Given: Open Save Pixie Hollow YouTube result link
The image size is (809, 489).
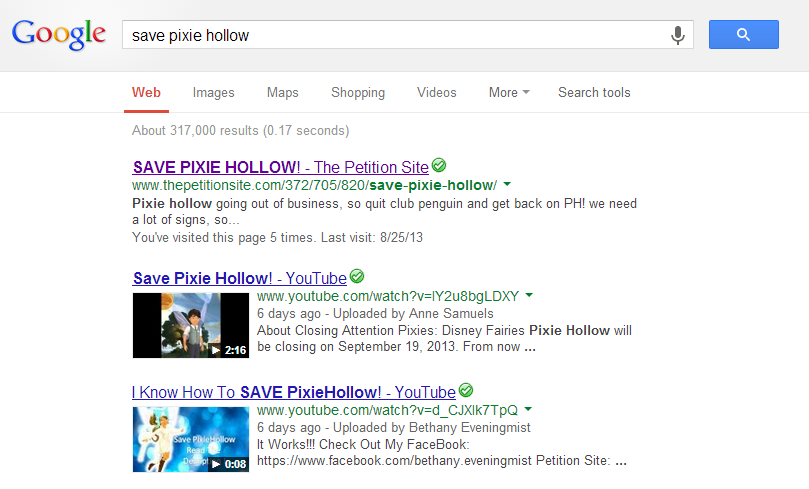Looking at the screenshot, I should 239,278.
